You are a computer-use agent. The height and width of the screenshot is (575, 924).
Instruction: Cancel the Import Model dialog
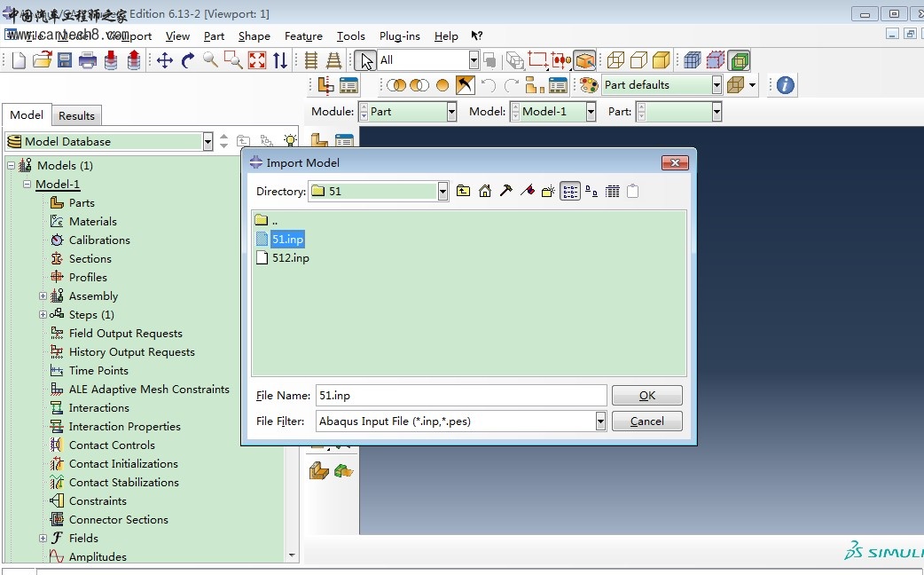pos(646,421)
